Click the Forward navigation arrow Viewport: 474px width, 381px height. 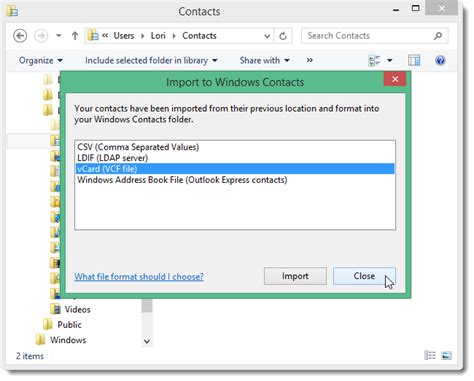click(x=41, y=36)
